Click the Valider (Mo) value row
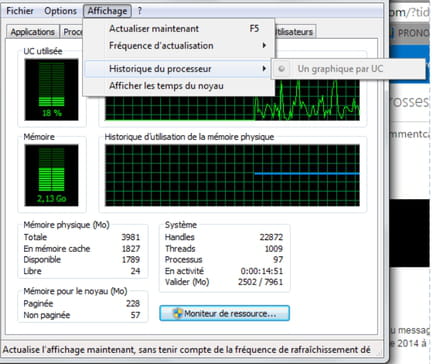The image size is (440, 364). click(x=224, y=282)
